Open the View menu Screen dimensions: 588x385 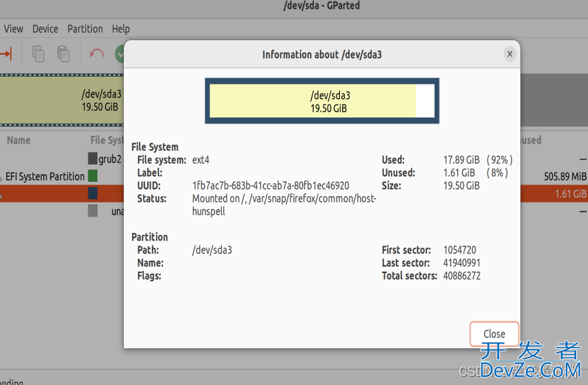click(14, 29)
